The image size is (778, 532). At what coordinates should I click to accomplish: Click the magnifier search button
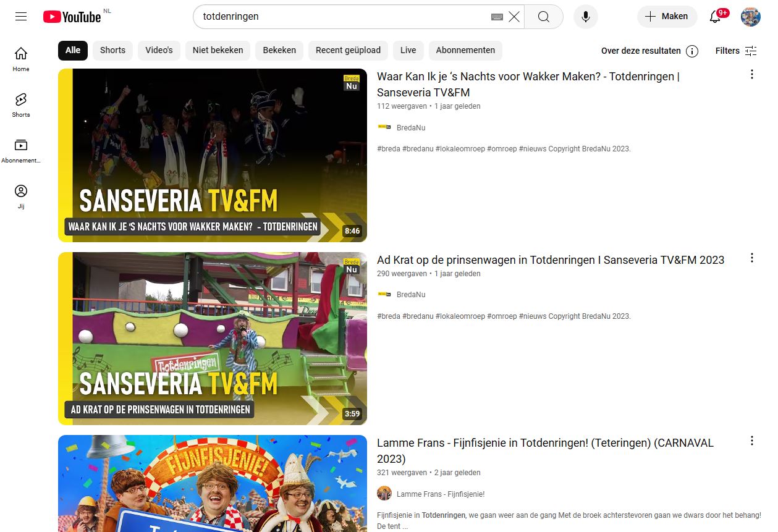point(544,17)
